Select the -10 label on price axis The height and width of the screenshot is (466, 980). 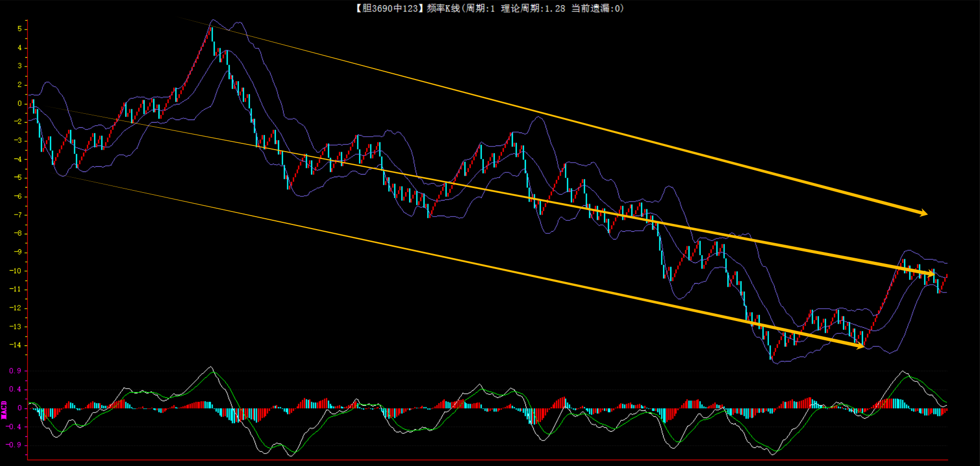pyautogui.click(x=16, y=271)
